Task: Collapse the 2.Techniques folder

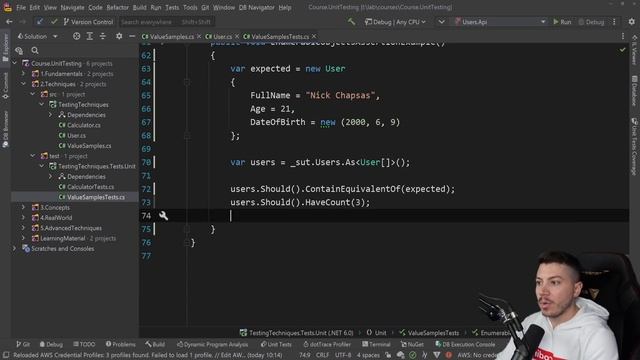Action: (x=24, y=84)
